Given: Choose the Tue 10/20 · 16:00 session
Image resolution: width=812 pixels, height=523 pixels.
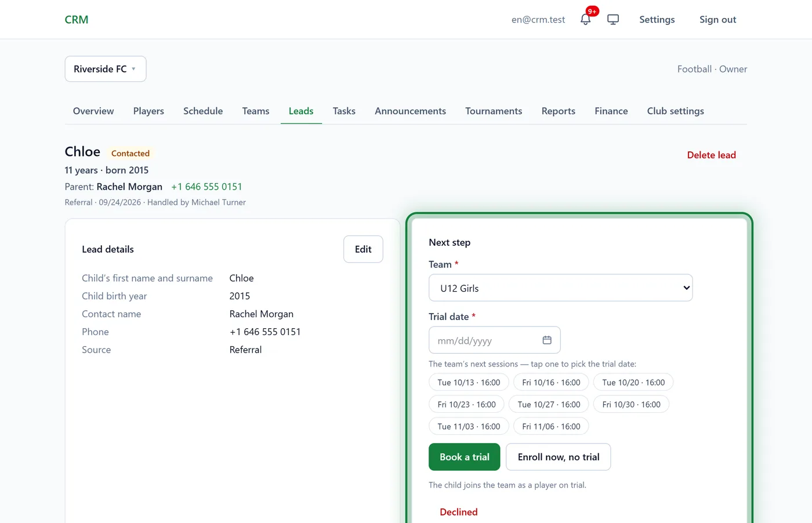Looking at the screenshot, I should 633,383.
